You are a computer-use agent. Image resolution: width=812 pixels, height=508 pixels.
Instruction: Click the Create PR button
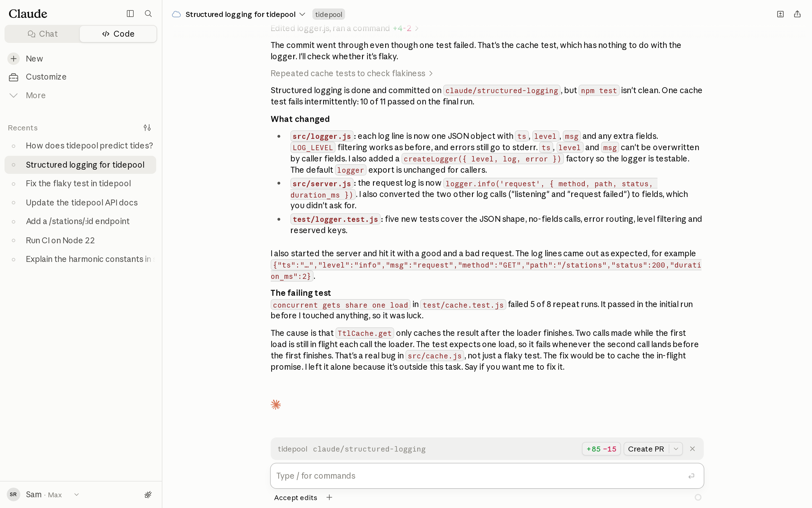646,449
